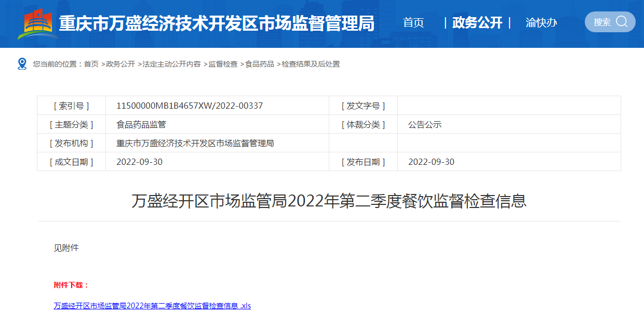Open the 搜索 search button
This screenshot has height=325, width=644.
(x=610, y=22)
